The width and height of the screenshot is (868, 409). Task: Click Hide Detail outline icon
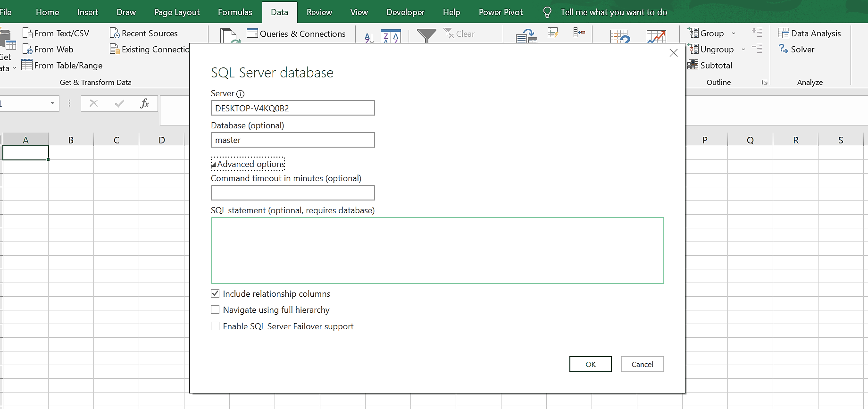[757, 48]
